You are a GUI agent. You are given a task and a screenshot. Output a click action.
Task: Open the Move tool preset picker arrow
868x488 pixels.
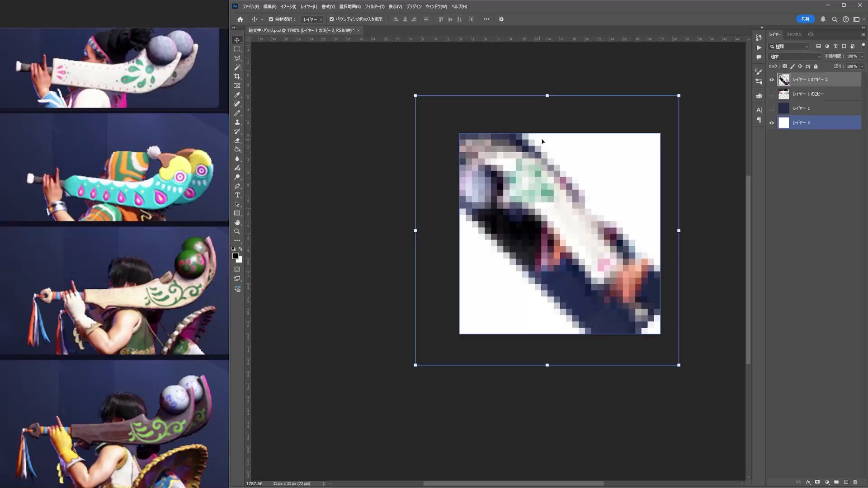262,19
